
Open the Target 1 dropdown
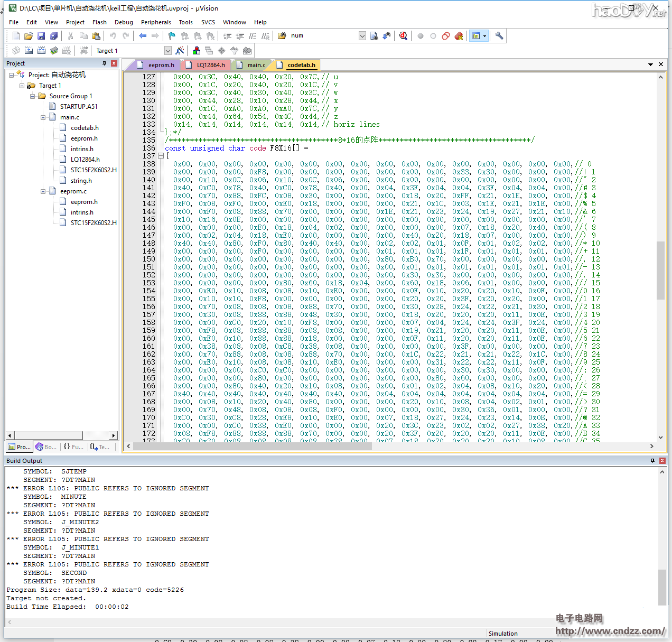[x=167, y=51]
